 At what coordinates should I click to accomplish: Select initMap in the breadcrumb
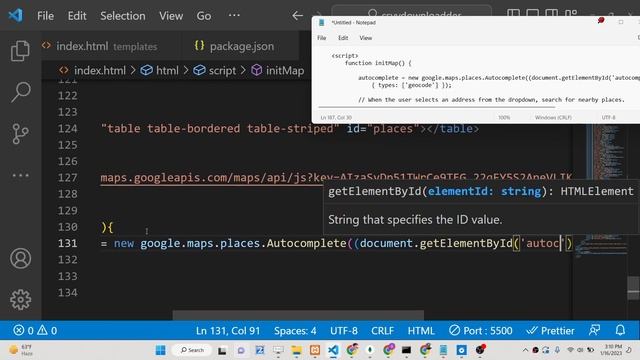pos(285,71)
